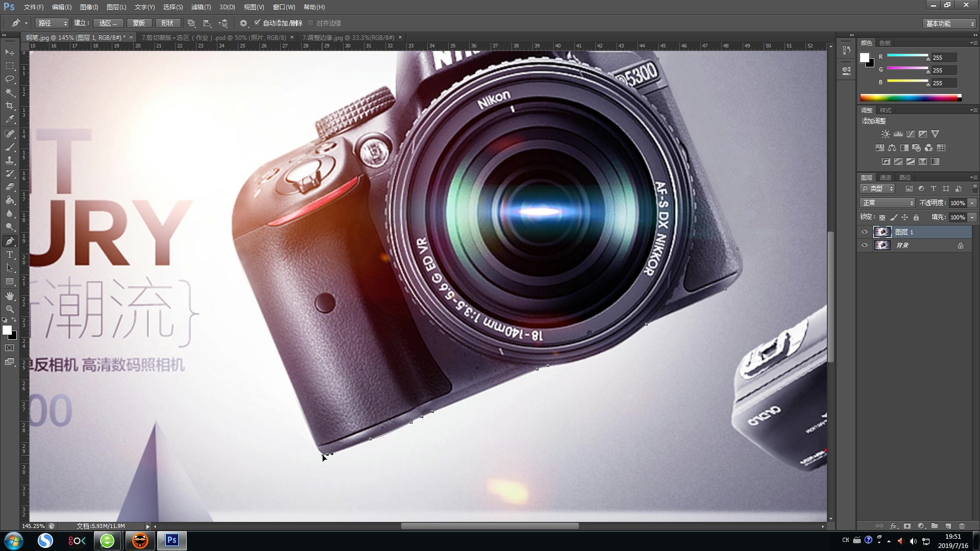Open the Layers panel flyout menu
The height and width of the screenshot is (551, 980).
pyautogui.click(x=974, y=178)
